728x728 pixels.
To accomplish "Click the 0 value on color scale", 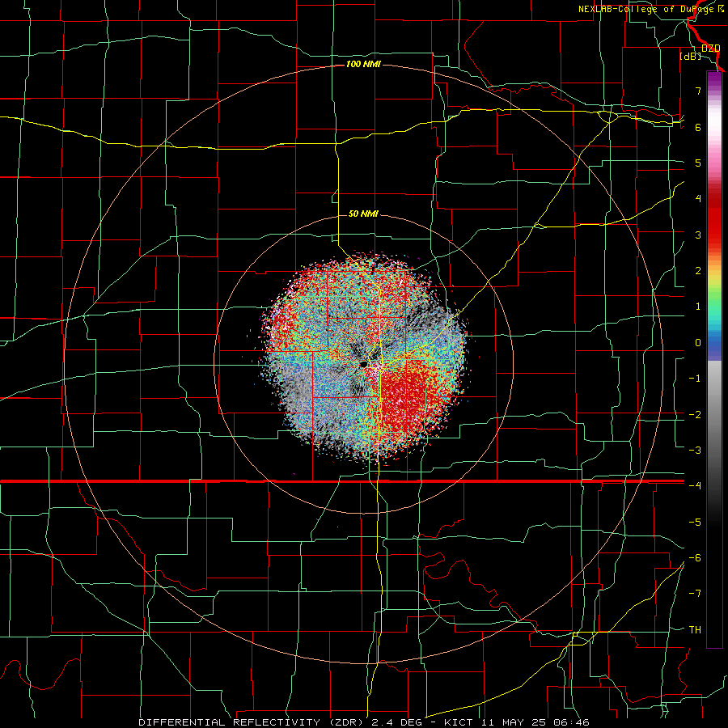I will [698, 343].
